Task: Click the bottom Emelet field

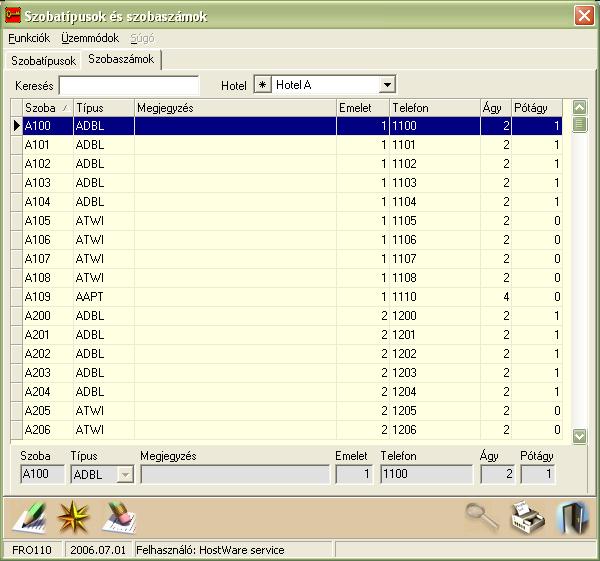Action: coord(354,475)
